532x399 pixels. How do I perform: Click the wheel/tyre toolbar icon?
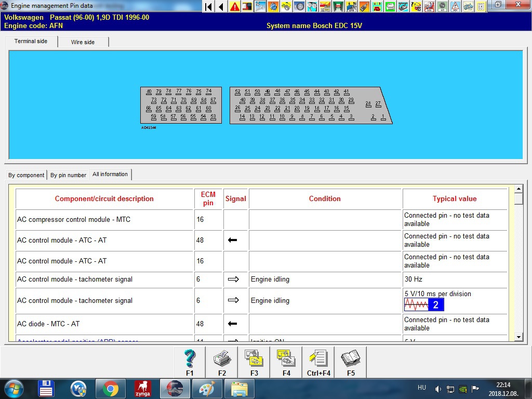click(x=300, y=6)
